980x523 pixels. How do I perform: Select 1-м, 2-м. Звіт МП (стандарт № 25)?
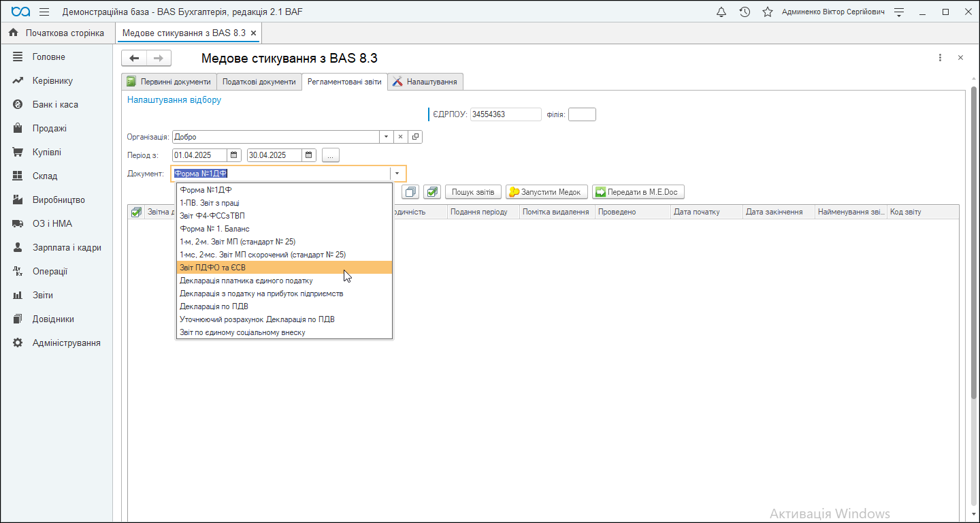[284, 242]
